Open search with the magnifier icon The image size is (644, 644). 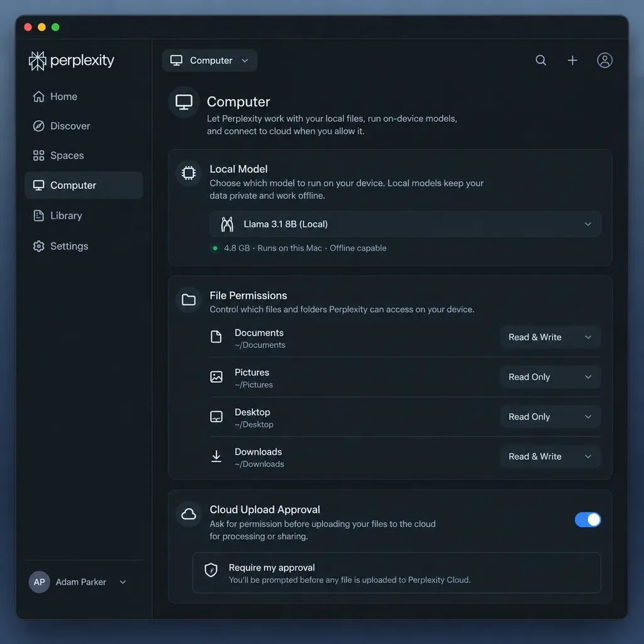tap(541, 60)
